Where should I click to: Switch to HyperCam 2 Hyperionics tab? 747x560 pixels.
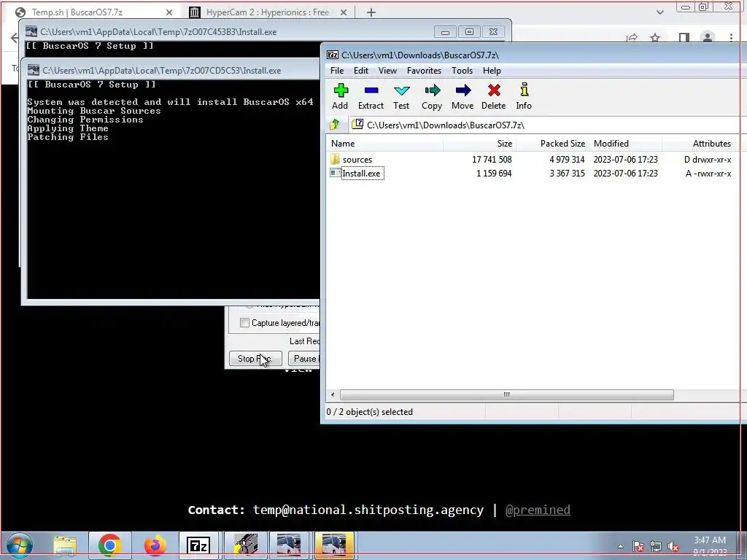coord(267,12)
